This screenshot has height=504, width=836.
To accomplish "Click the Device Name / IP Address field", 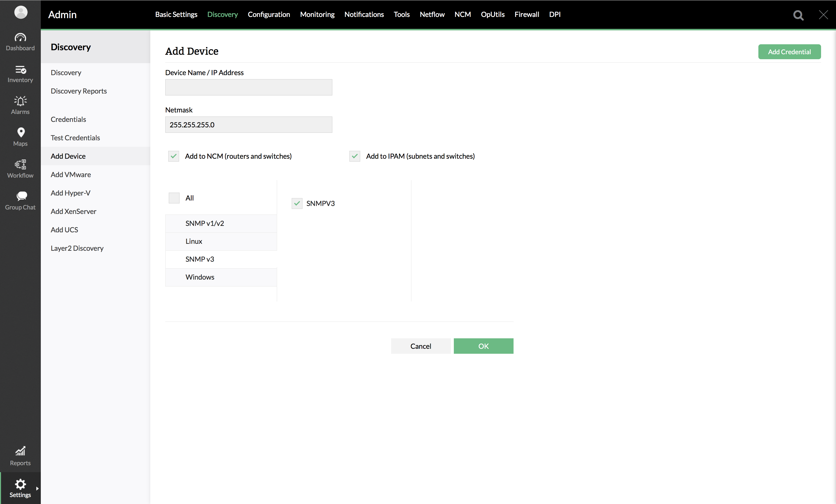I will 248,88.
